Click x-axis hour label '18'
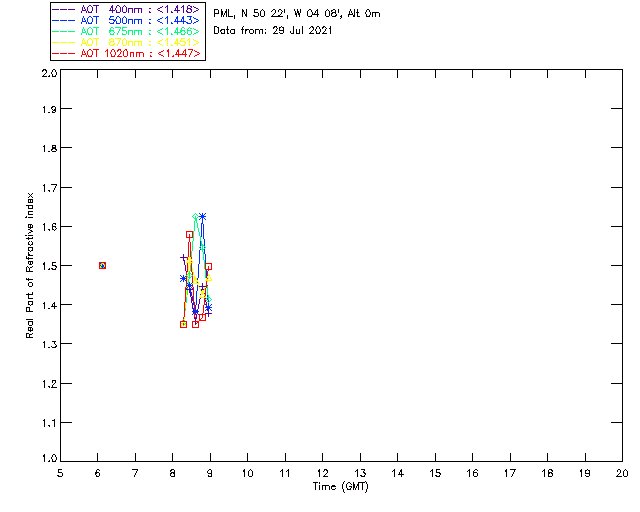Image resolution: width=640 pixels, height=512 pixels. [547, 473]
